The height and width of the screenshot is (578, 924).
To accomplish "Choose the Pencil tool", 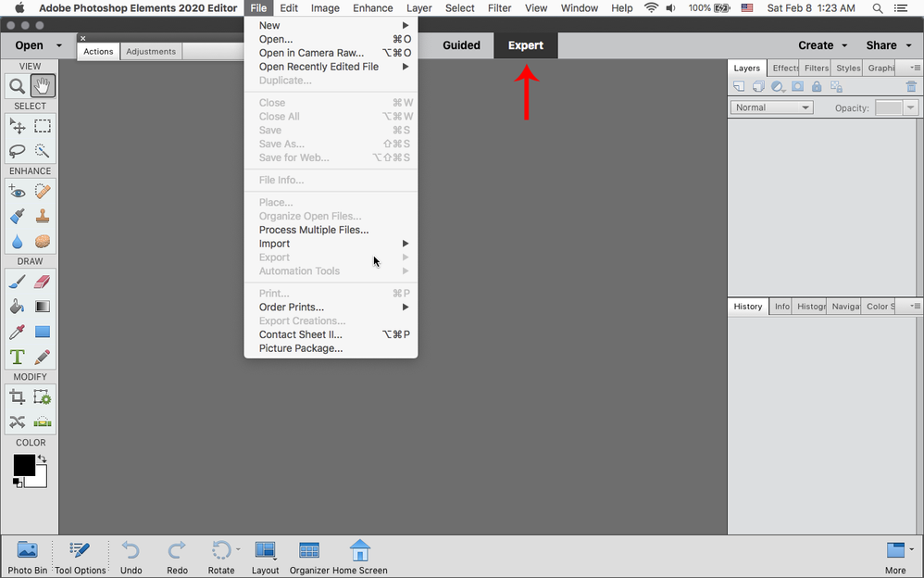I will [43, 357].
